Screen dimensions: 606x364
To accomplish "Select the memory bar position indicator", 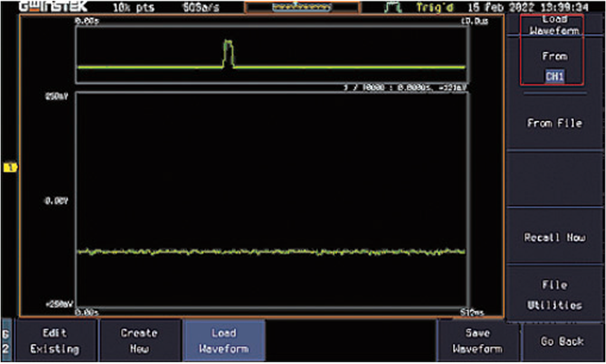I will (302, 7).
